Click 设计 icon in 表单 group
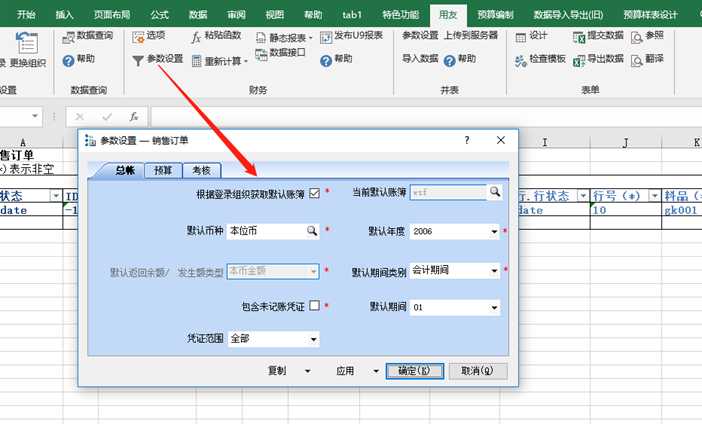 [x=521, y=38]
